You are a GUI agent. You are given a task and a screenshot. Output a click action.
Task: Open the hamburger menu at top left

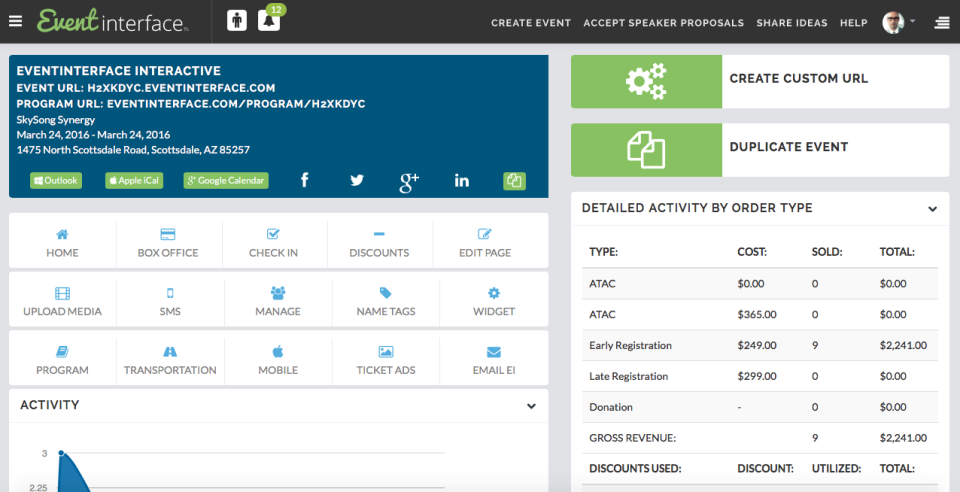[x=15, y=21]
